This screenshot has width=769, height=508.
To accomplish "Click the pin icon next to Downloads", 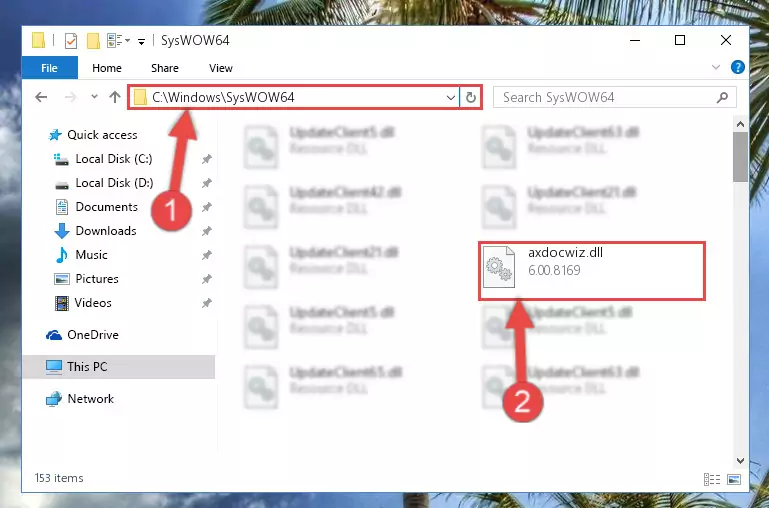I will point(206,231).
